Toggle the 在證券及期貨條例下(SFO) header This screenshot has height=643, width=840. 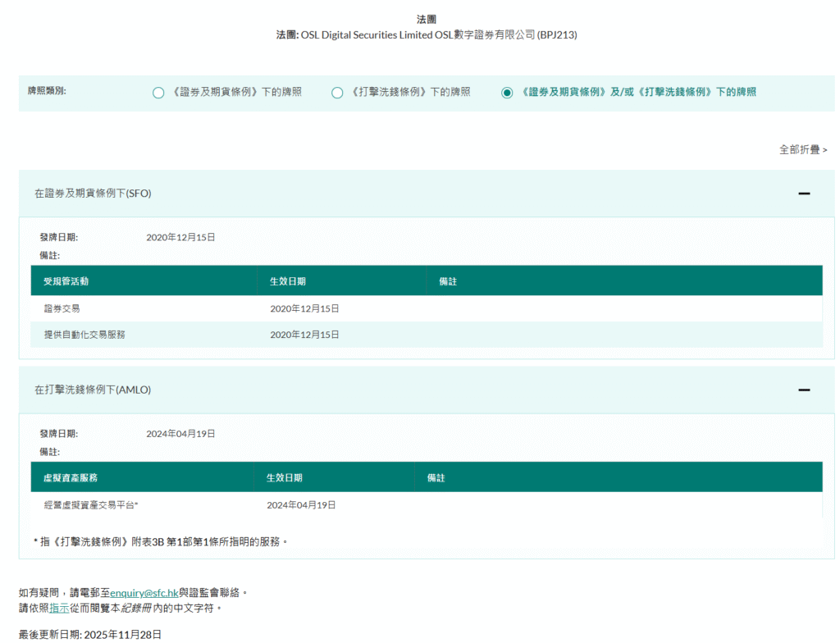pyautogui.click(x=93, y=194)
